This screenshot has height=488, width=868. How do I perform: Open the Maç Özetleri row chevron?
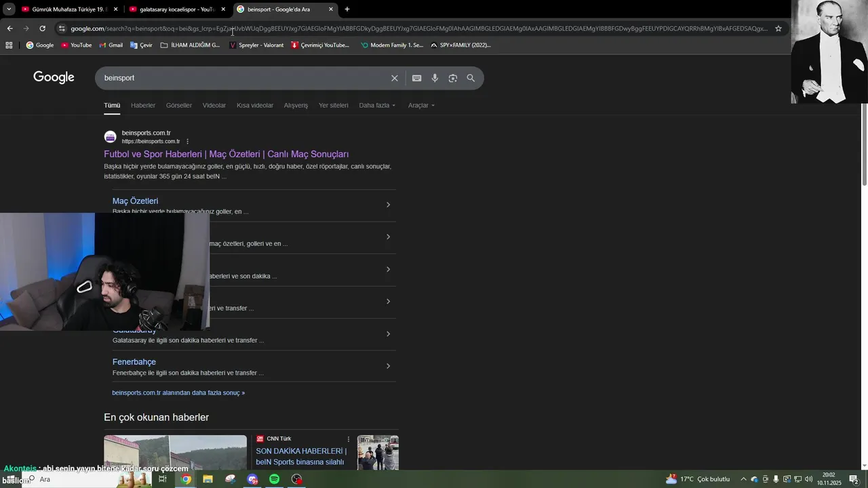(x=388, y=205)
